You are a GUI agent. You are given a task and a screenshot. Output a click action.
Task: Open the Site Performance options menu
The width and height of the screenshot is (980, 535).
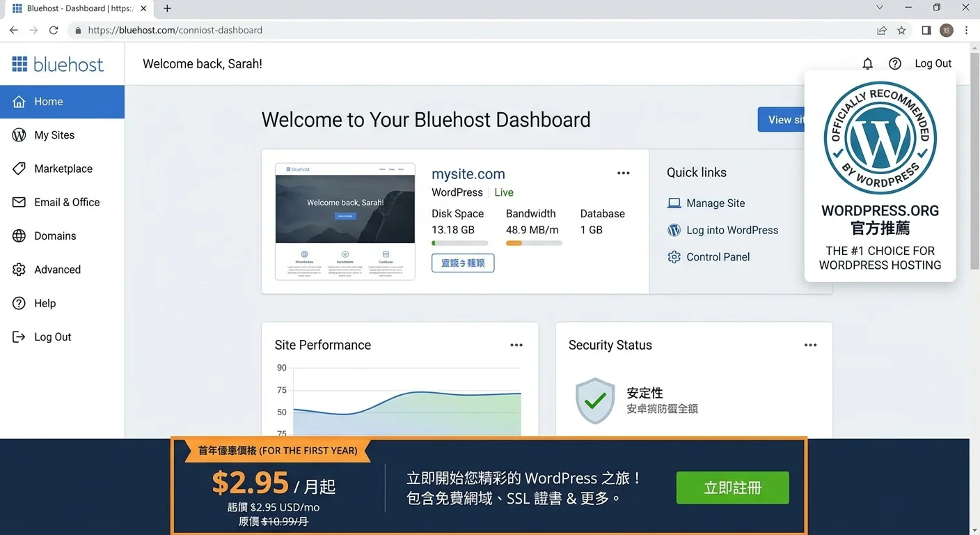[x=516, y=344]
